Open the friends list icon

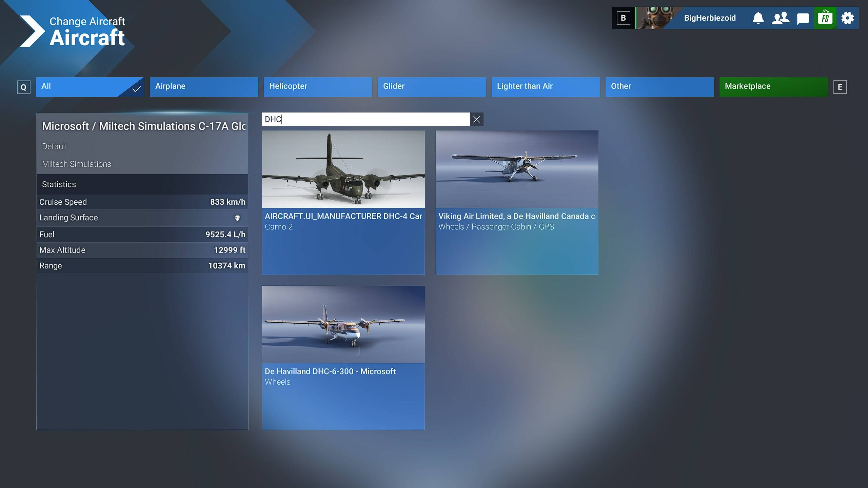pos(780,18)
